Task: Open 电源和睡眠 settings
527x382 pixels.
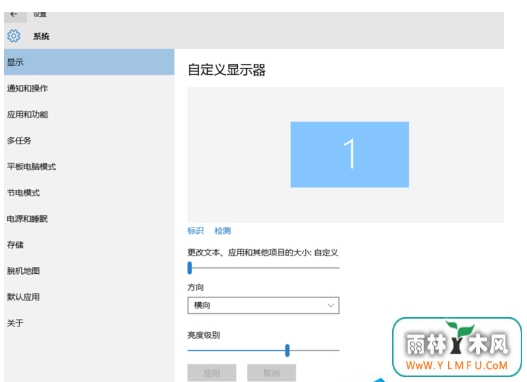Action: [89, 219]
